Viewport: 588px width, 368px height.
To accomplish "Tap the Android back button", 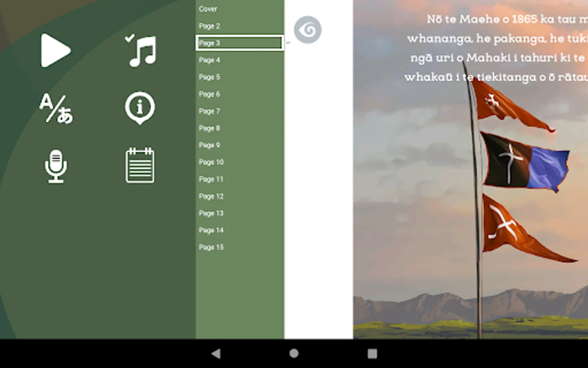I will (x=216, y=354).
